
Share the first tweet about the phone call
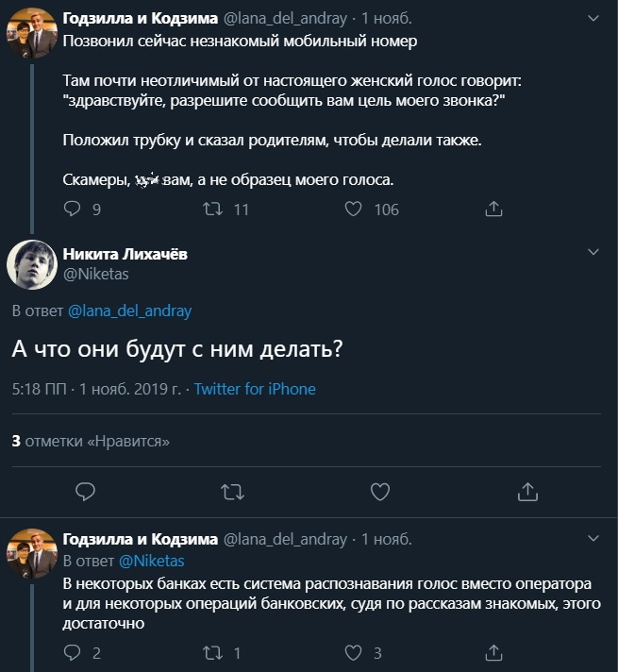pos(493,210)
